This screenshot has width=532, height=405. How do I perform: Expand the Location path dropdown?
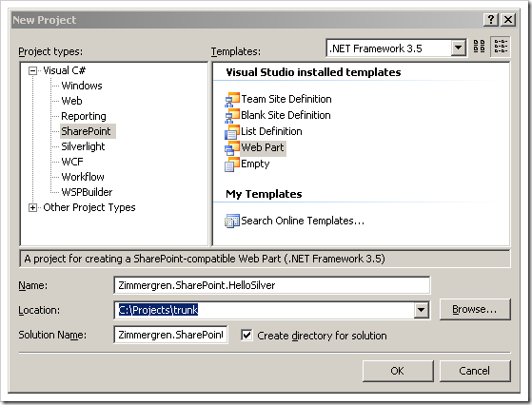421,310
